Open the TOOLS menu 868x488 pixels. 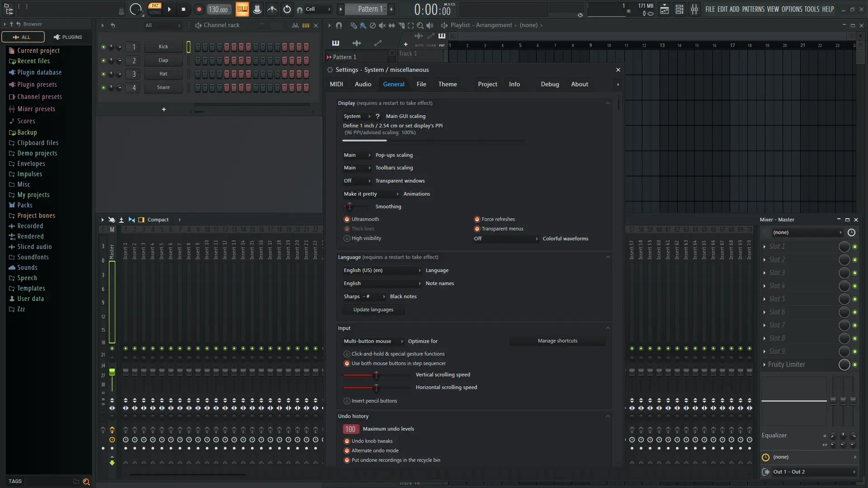(x=811, y=9)
